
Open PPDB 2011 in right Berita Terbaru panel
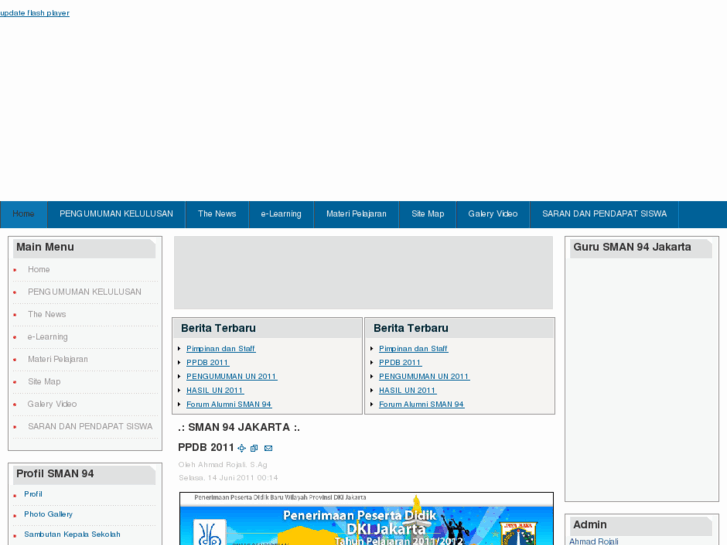400,363
